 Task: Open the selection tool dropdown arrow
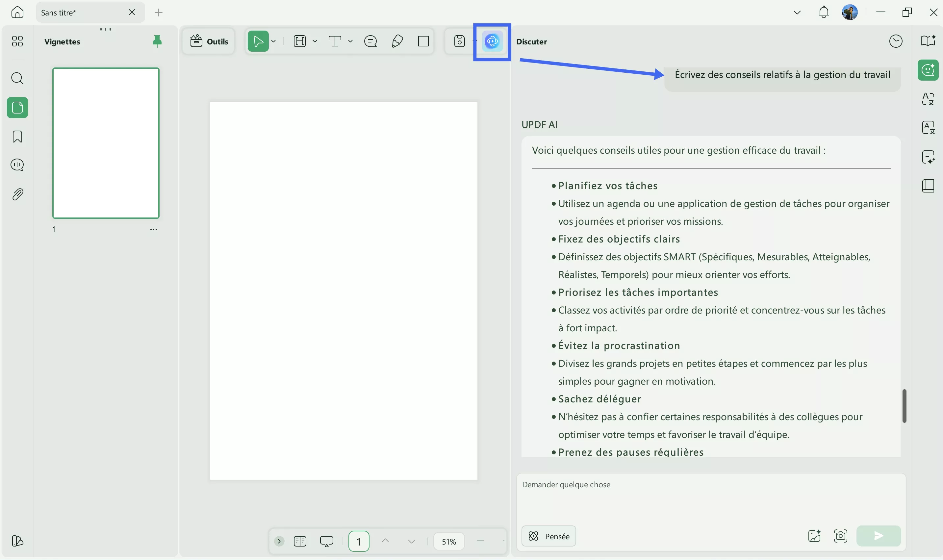tap(273, 41)
